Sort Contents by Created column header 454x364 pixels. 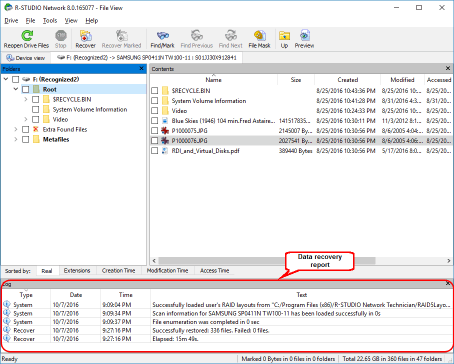[x=348, y=80]
